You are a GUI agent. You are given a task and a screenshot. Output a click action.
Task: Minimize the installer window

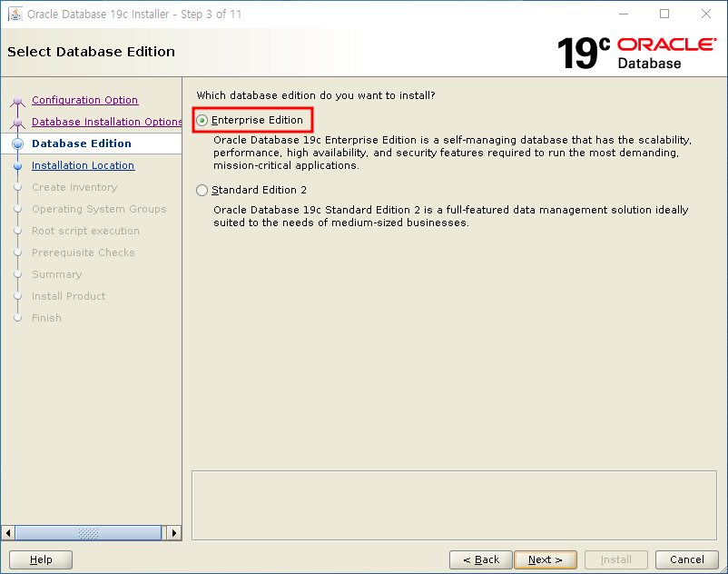click(624, 14)
